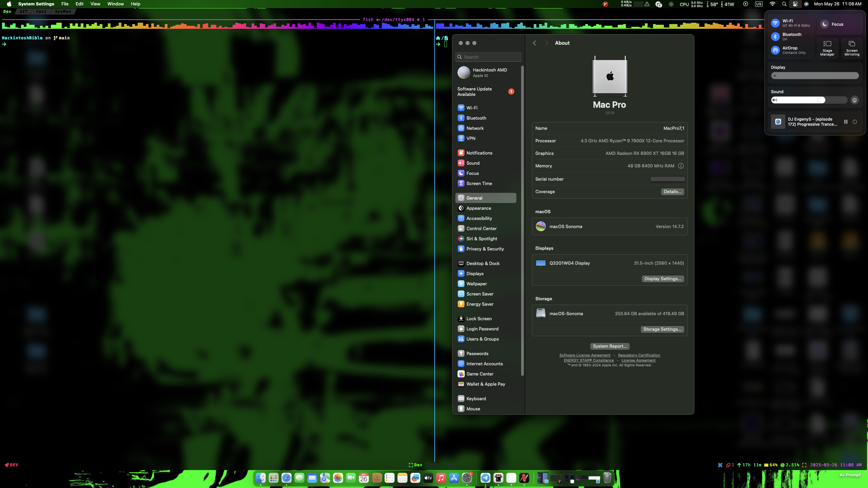Screen dimensions: 868x488
Task: Open the Software License Agreement link
Action: pyautogui.click(x=585, y=355)
